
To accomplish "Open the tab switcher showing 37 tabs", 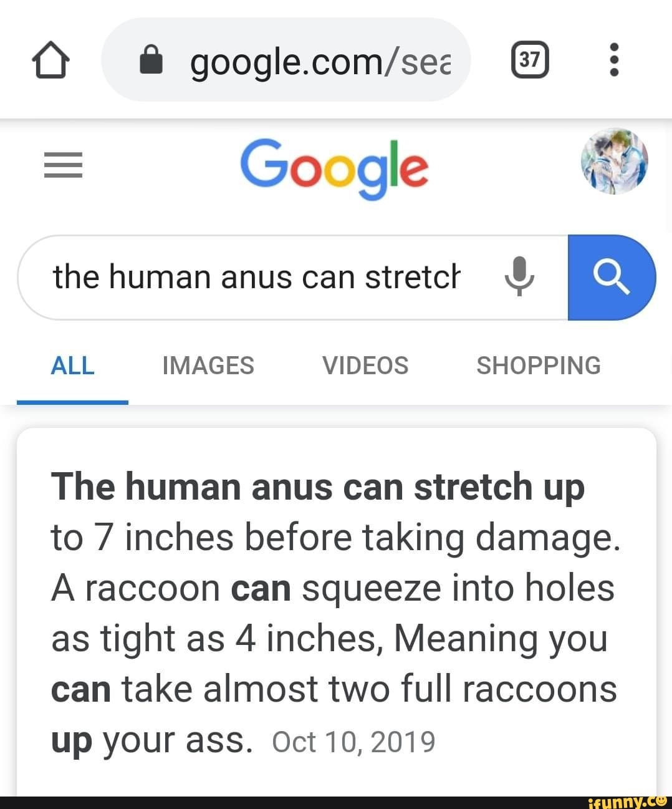I will (x=530, y=59).
